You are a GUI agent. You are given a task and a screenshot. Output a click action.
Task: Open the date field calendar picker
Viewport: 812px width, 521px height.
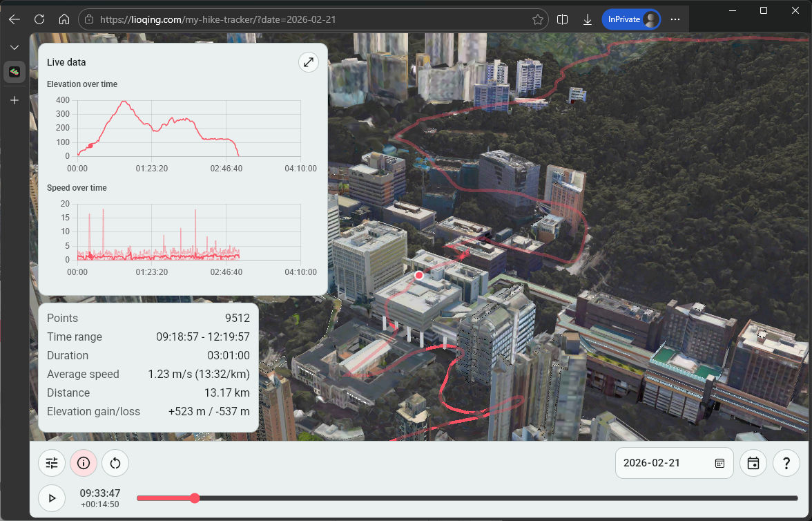click(x=719, y=463)
